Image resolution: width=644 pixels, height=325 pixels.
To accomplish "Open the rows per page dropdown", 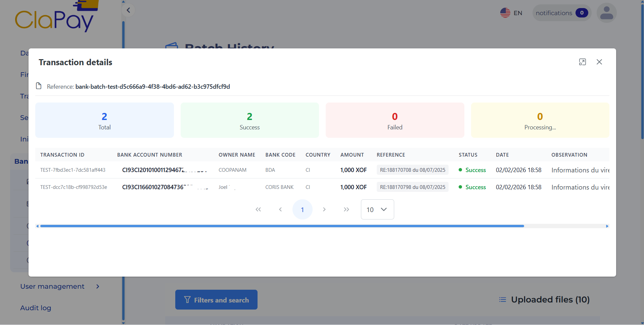I will 377,209.
